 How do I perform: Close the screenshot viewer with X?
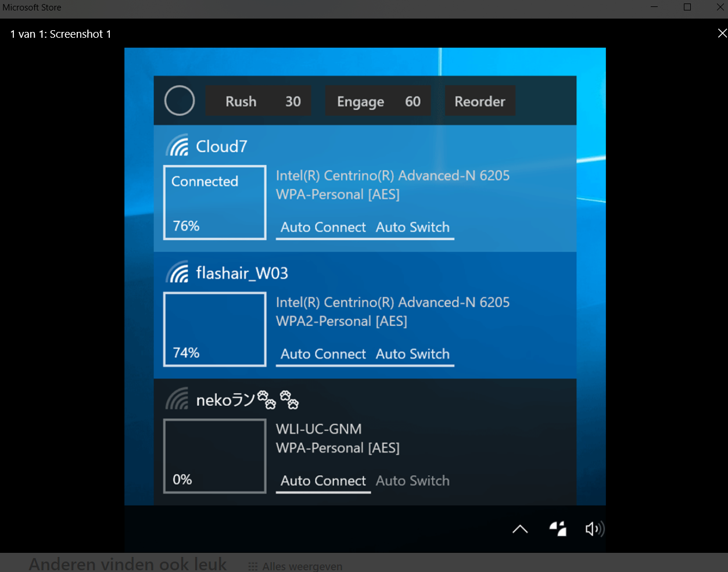(x=722, y=34)
